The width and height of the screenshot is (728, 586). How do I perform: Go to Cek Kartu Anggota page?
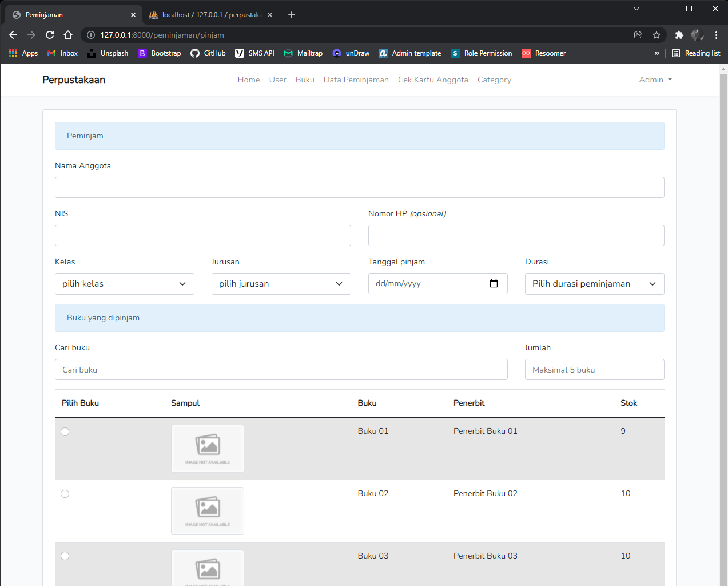(433, 80)
